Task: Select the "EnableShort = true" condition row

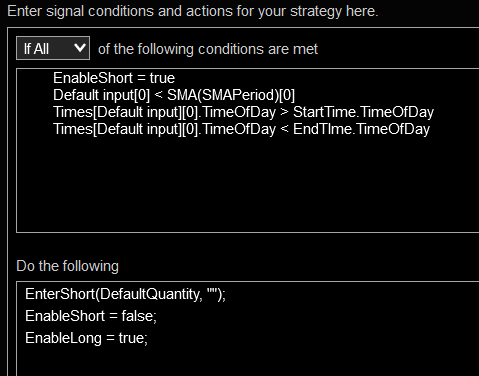Action: [114, 78]
